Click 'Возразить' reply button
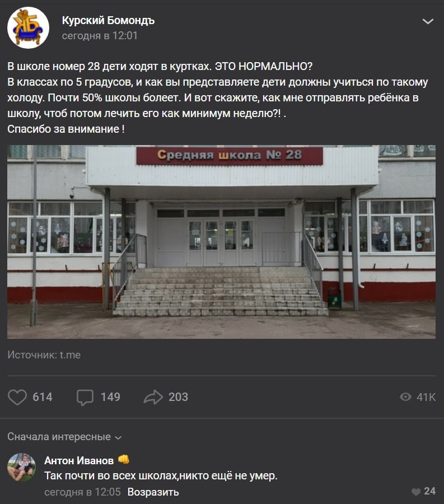The height and width of the screenshot is (504, 444). point(153,492)
